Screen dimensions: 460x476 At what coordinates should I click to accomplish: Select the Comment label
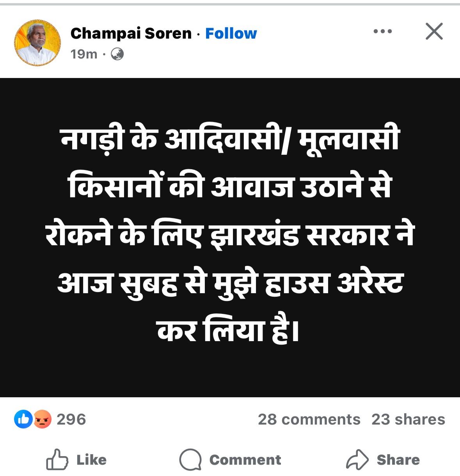(245, 460)
